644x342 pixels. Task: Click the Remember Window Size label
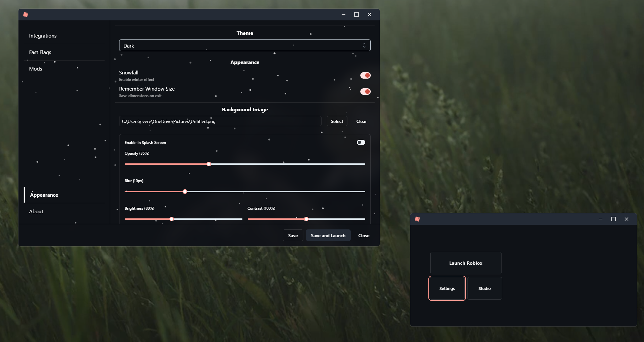147,89
